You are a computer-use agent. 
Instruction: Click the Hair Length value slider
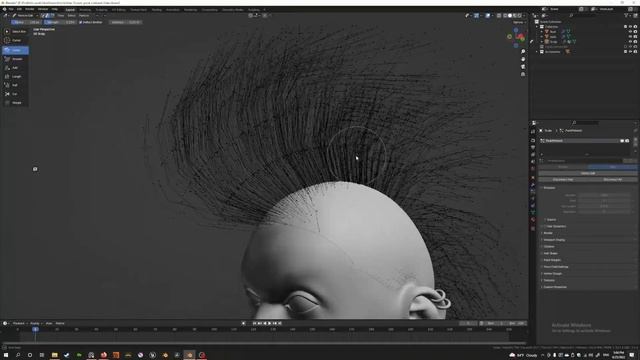coord(604,206)
